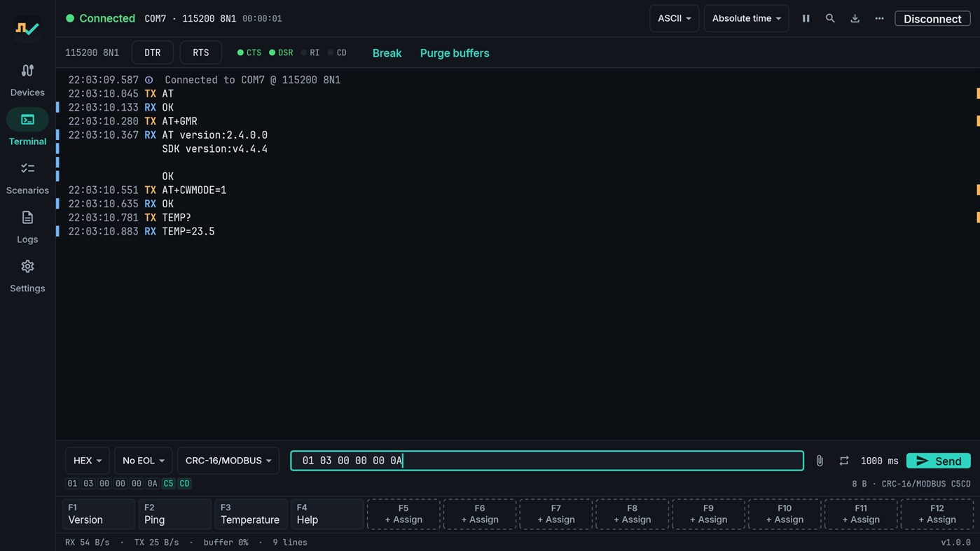This screenshot has width=980, height=551.
Task: Click the CTS signal indicator
Action: click(249, 53)
